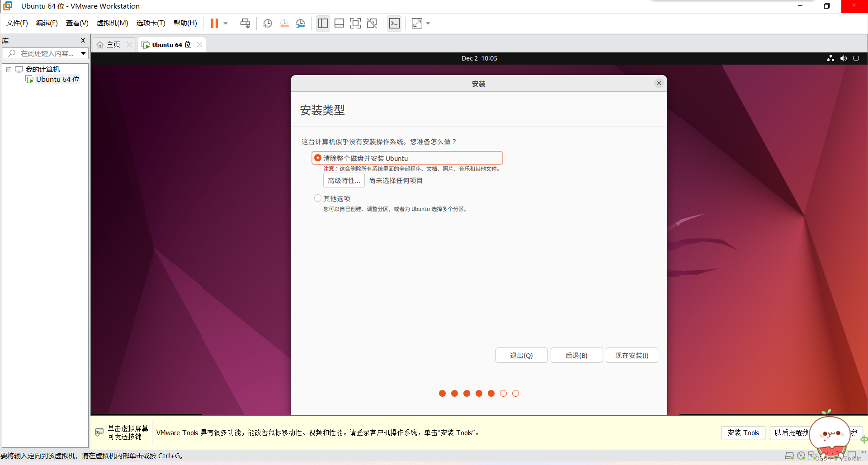Screen dimensions: 868x465
Task: Open the full screen dropdown arrow
Action: click(428, 23)
